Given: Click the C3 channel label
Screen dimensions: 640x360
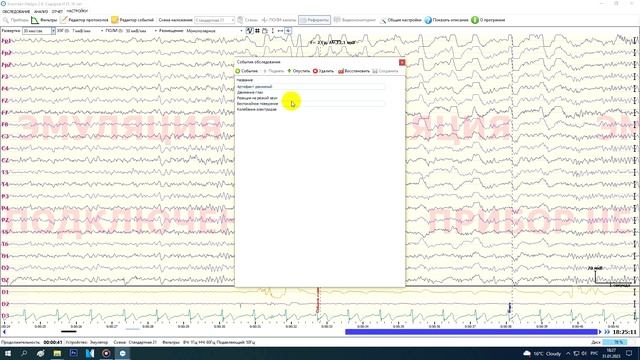Looking at the screenshot, I should point(5,136).
